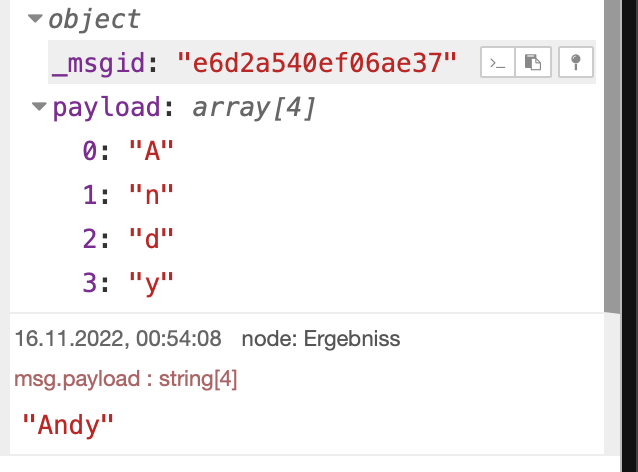Click the msg.payload : string[4] label
This screenshot has height=472, width=638.
pos(126,379)
